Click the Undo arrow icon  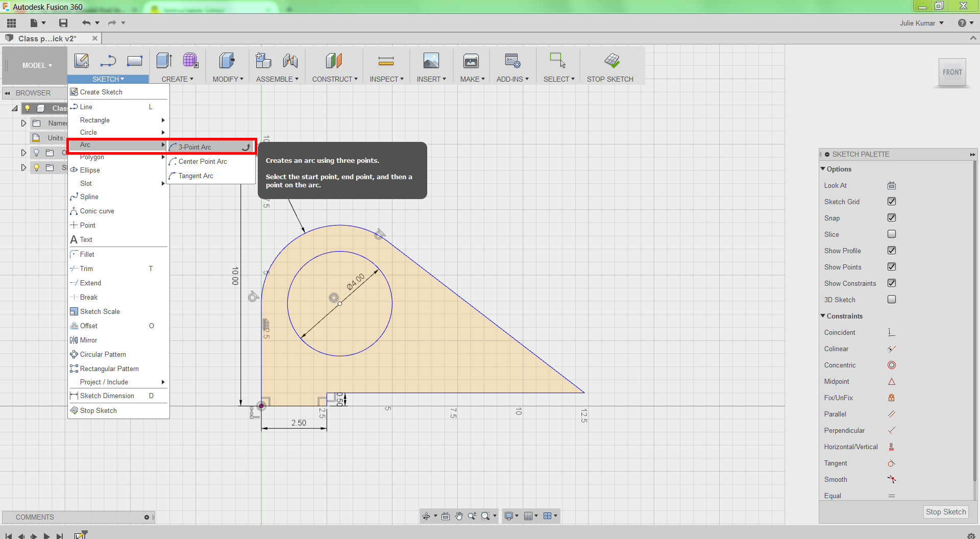pyautogui.click(x=86, y=23)
